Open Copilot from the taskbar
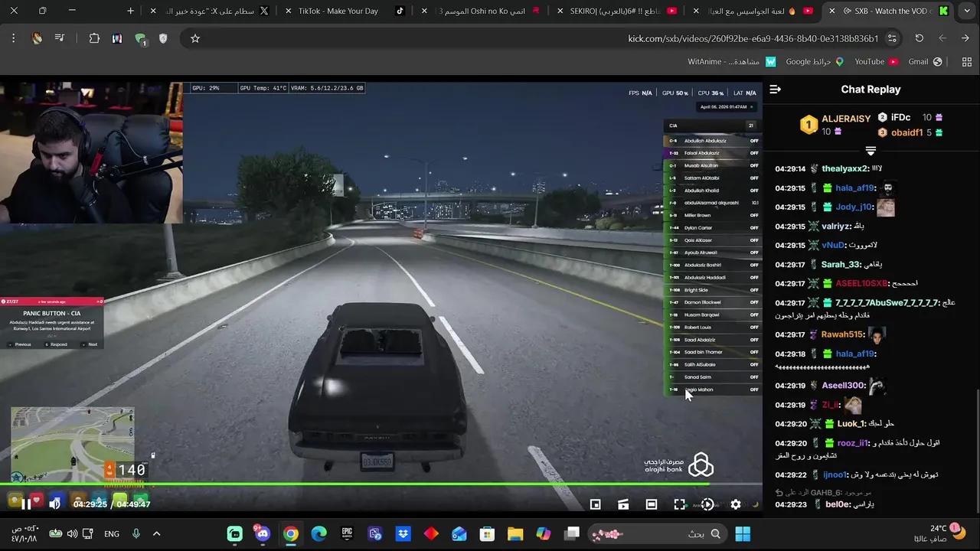 [x=544, y=533]
